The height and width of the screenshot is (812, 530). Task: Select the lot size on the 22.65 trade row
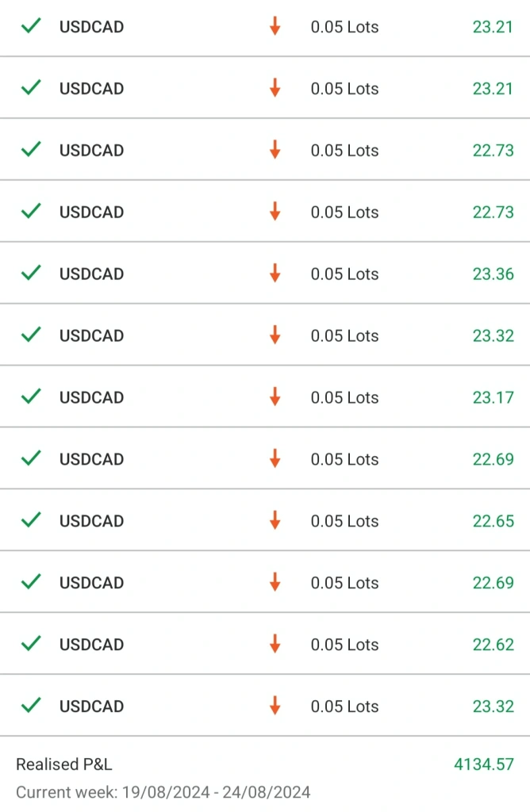pos(344,521)
